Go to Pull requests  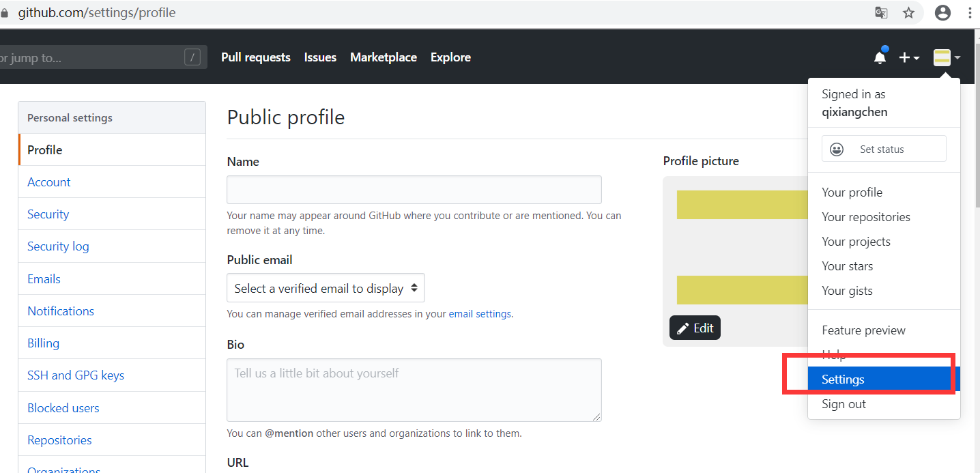256,57
